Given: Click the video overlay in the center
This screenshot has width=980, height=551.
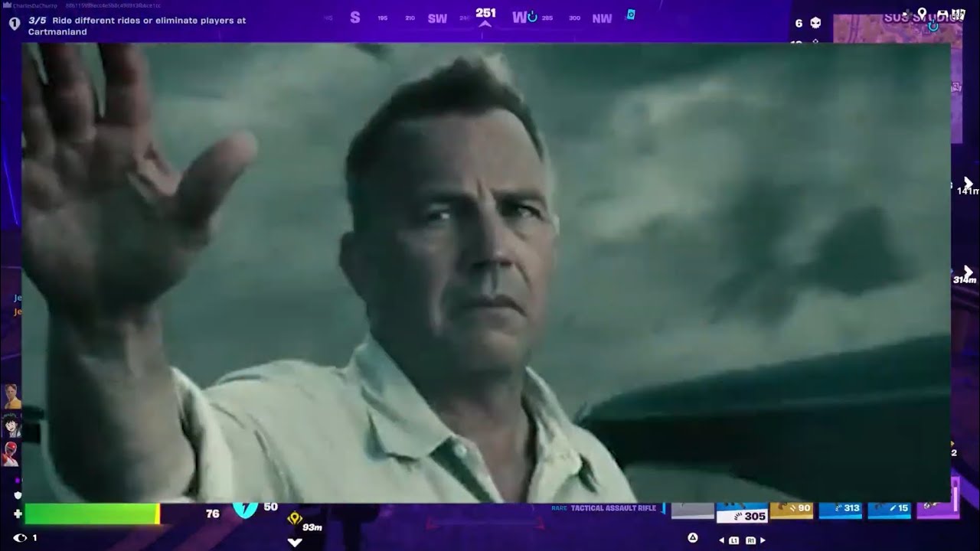Looking at the screenshot, I should 486,272.
